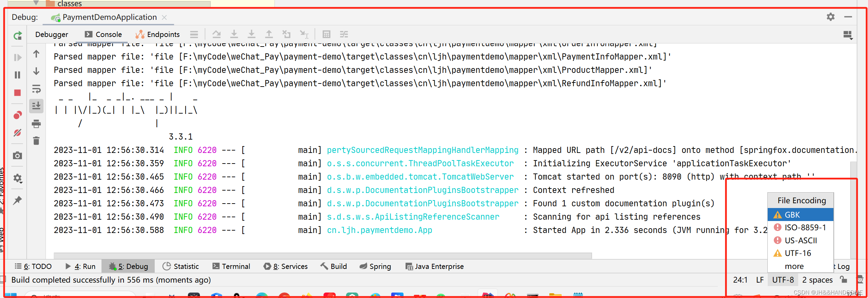
Task: Click the build completed status message
Action: pyautogui.click(x=111, y=280)
